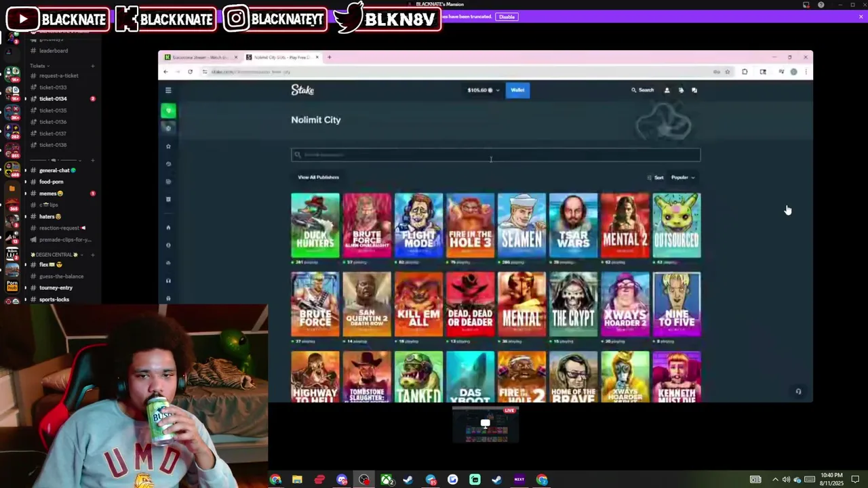Collapse the DEGEN CENTRAL category
This screenshot has height=488, width=868.
point(56,255)
